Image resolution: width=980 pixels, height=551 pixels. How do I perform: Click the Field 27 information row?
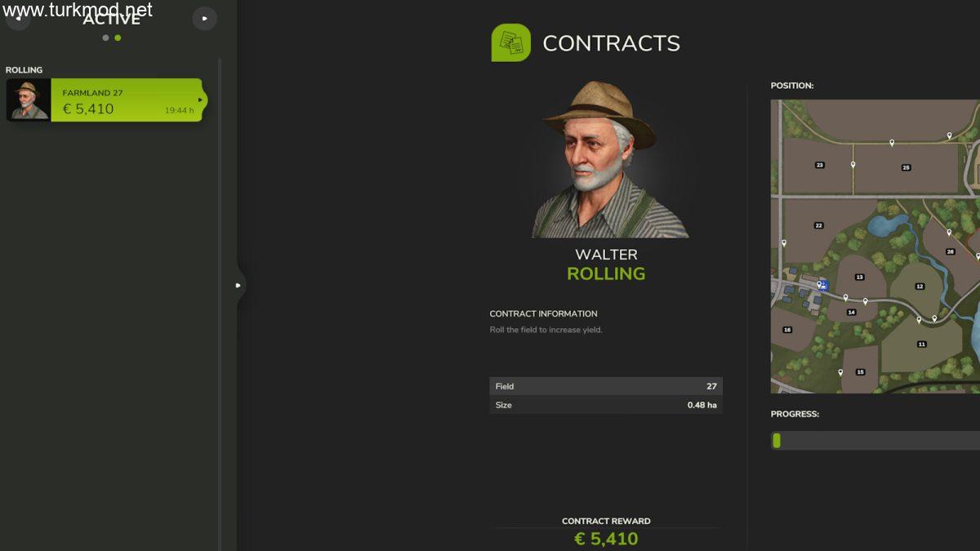pos(606,386)
